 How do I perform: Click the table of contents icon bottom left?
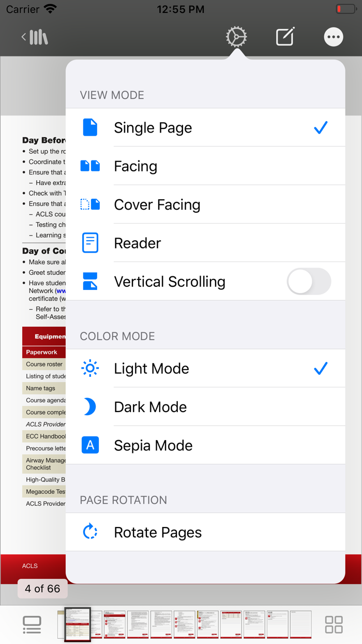click(x=32, y=624)
